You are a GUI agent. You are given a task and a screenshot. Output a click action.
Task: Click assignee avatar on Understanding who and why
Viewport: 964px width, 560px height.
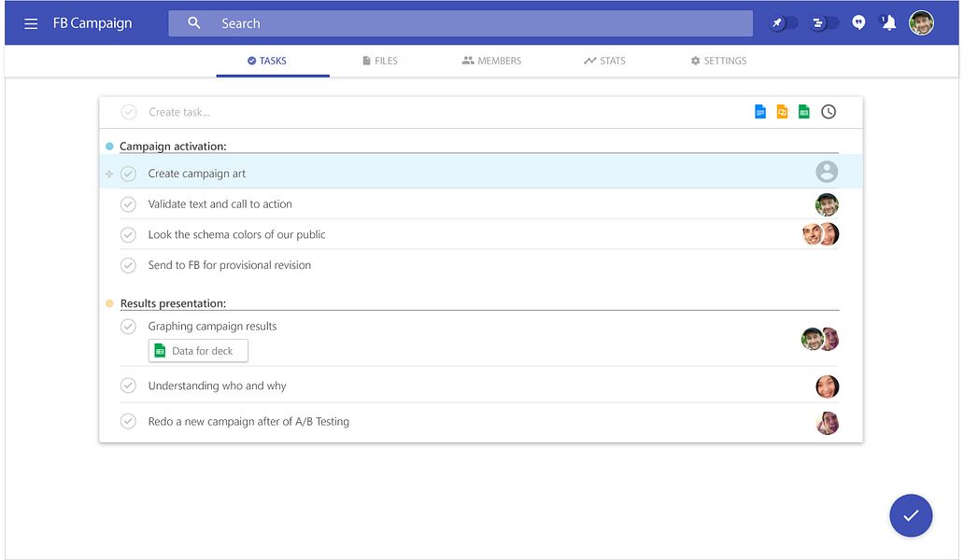pyautogui.click(x=827, y=386)
